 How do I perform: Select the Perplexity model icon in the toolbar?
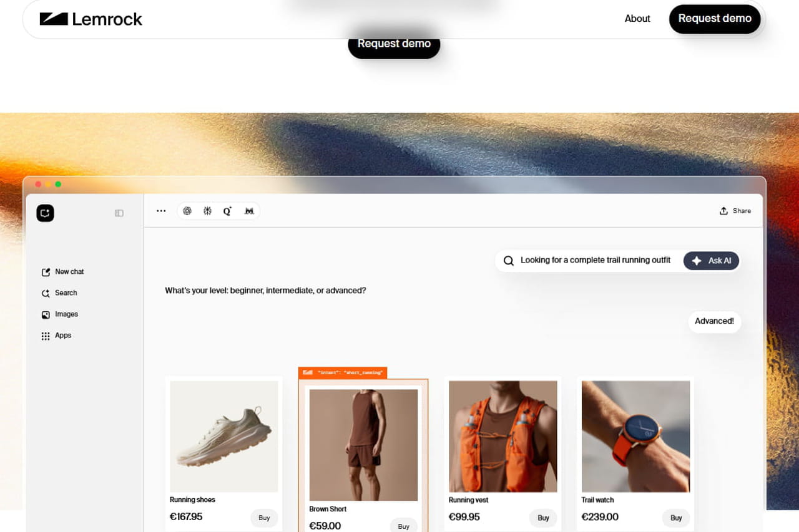coord(207,210)
